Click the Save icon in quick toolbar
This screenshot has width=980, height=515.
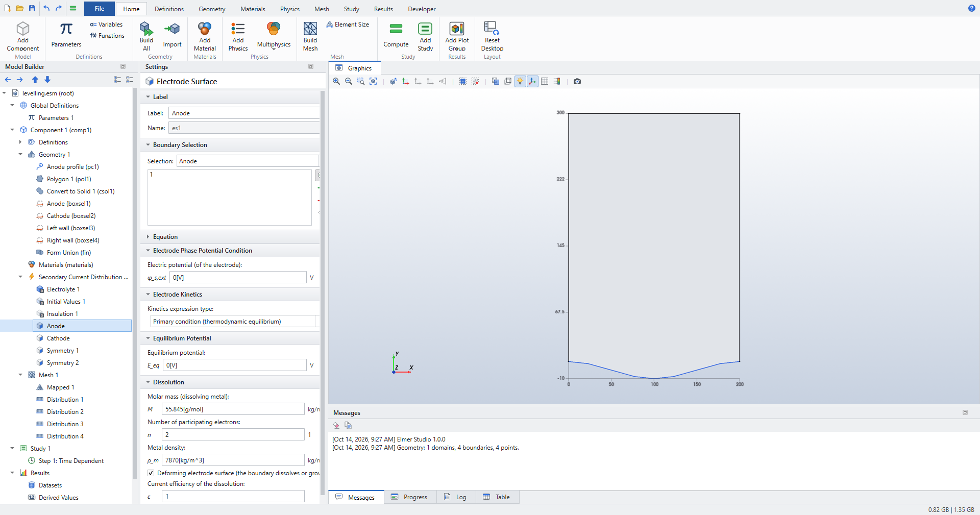pyautogui.click(x=32, y=8)
